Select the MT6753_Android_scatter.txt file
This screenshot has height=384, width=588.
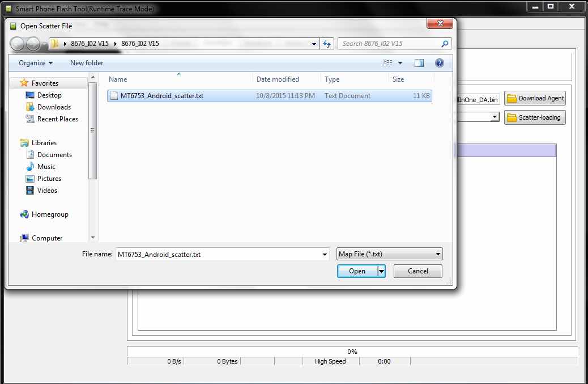[161, 96]
